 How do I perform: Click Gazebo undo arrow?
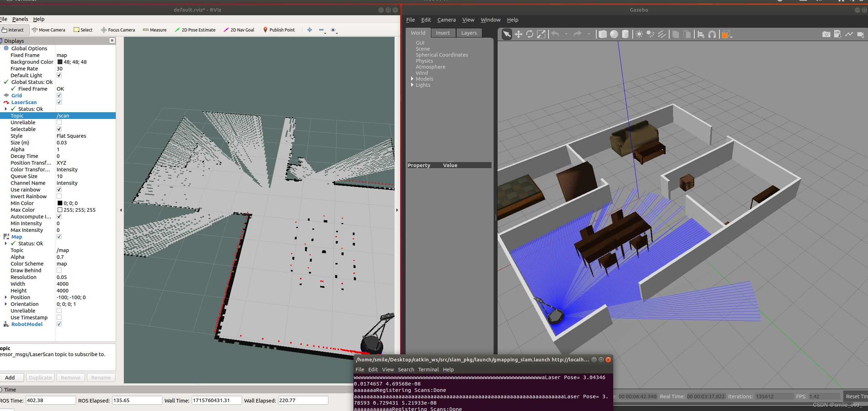click(x=556, y=34)
